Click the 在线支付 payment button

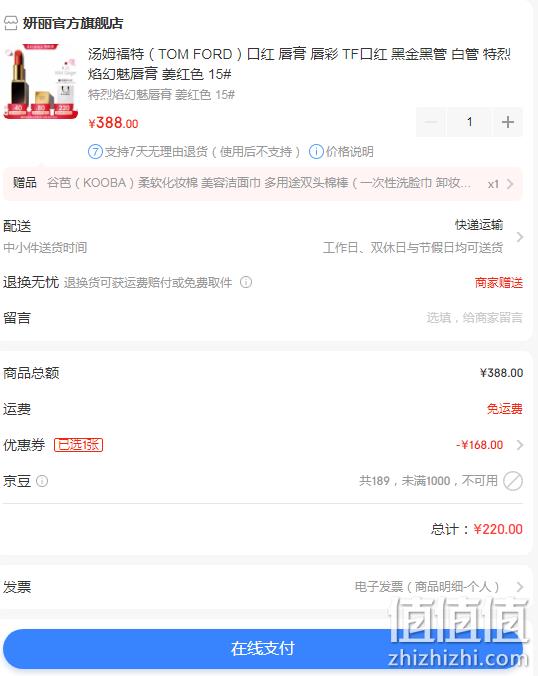pyautogui.click(x=263, y=648)
